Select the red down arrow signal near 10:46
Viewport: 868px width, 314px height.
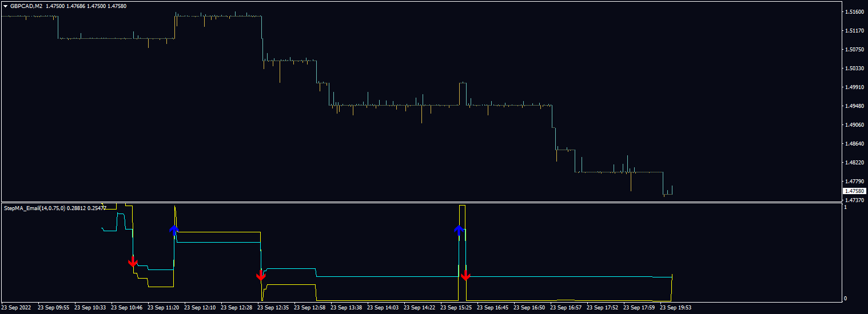(x=133, y=261)
